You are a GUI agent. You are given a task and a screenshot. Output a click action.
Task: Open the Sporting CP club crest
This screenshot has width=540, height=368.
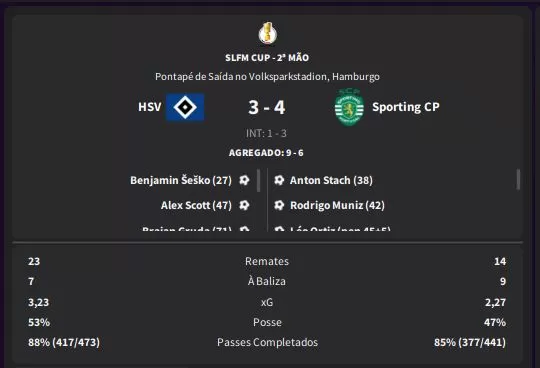(349, 107)
